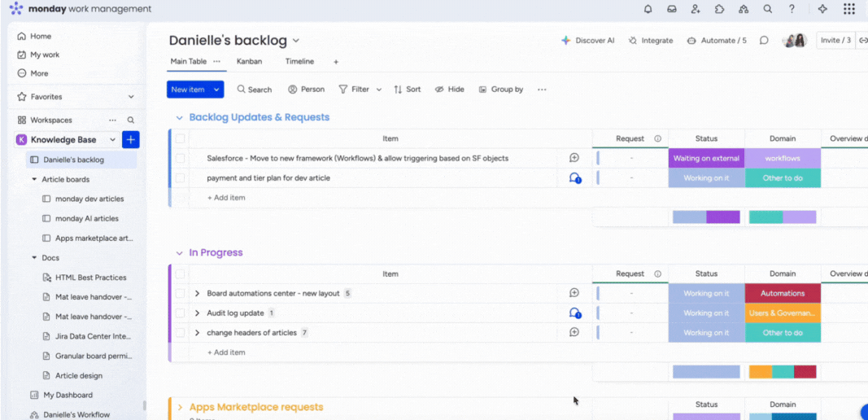This screenshot has height=420, width=868.
Task: Click the Waiting on external status cell
Action: coord(706,158)
